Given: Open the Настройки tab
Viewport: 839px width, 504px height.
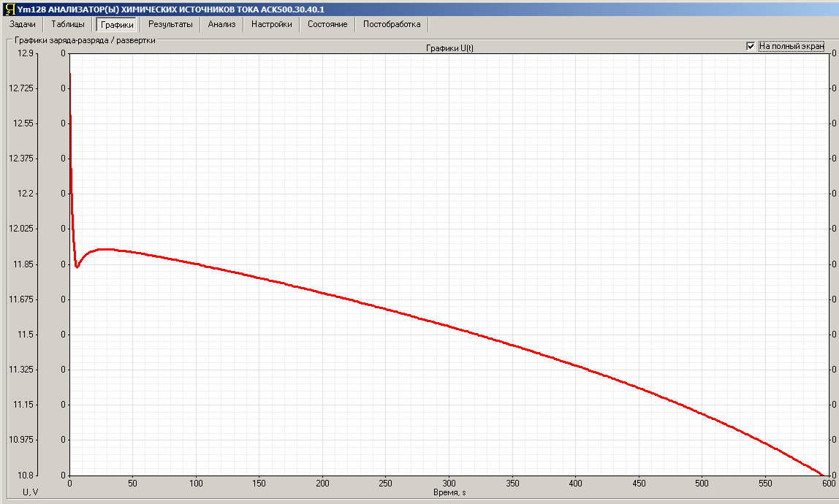Looking at the screenshot, I should click(272, 24).
